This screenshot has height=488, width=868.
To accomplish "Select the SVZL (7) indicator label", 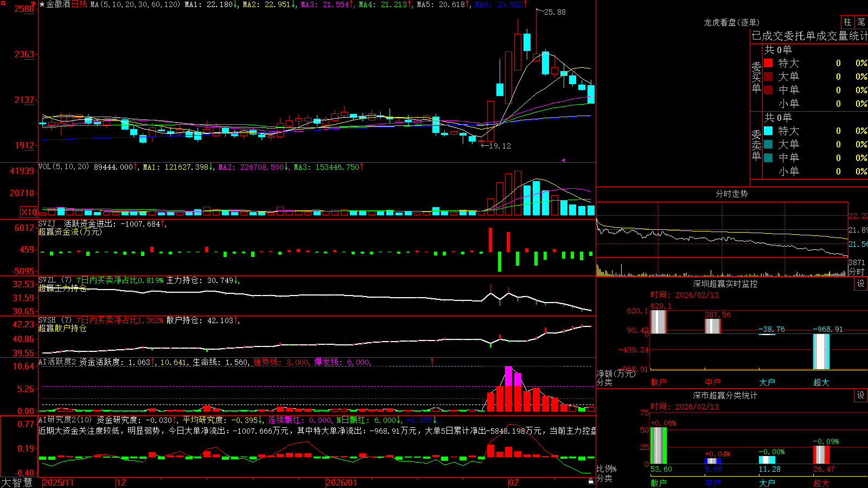I will click(55, 280).
